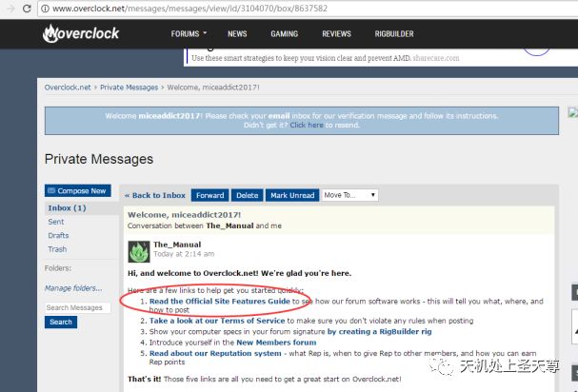The width and height of the screenshot is (578, 392).
Task: Click The_Manual sender name
Action: pos(177,245)
